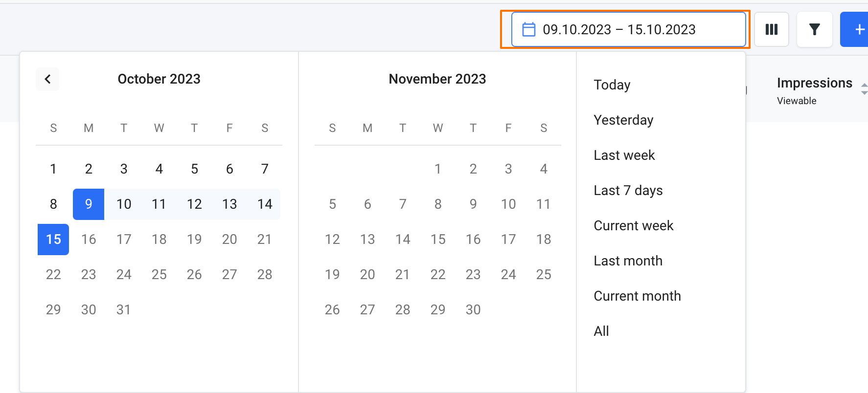Select October 15 end date
Screen dimensions: 868x393
point(53,240)
